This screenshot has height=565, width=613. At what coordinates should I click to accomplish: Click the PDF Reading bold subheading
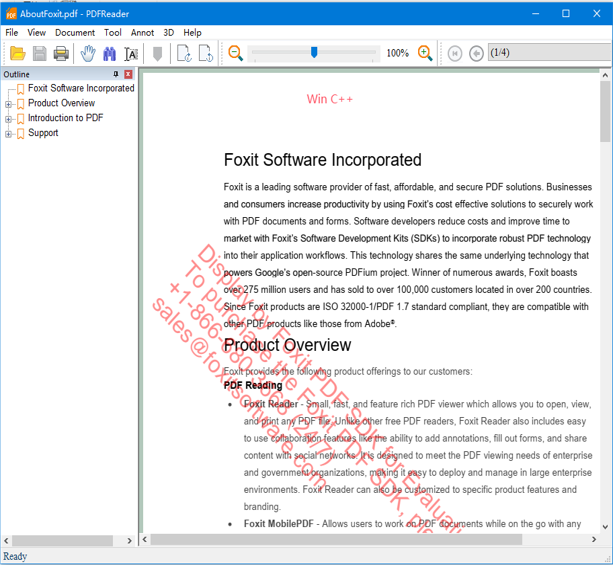(x=253, y=386)
